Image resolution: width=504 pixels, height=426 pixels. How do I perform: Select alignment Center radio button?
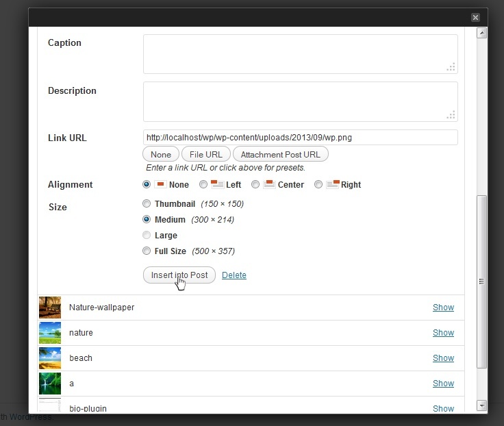(255, 184)
